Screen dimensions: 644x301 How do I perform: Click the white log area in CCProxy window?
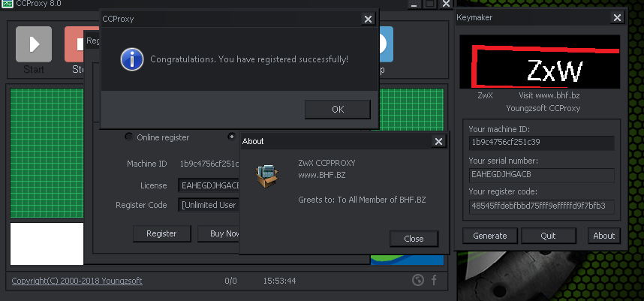(x=47, y=244)
